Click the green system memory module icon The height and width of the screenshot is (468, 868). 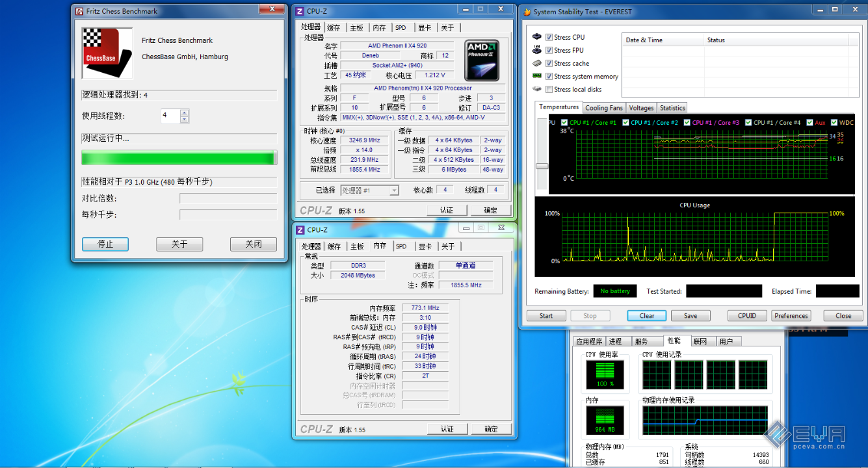(537, 76)
